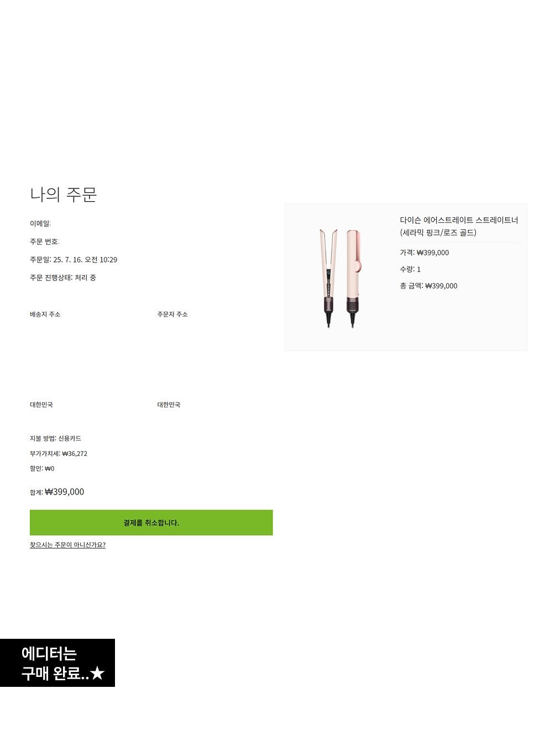Click the 지불 방법 신용카드 text
Image resolution: width=560 pixels, height=746 pixels.
pyautogui.click(x=55, y=438)
